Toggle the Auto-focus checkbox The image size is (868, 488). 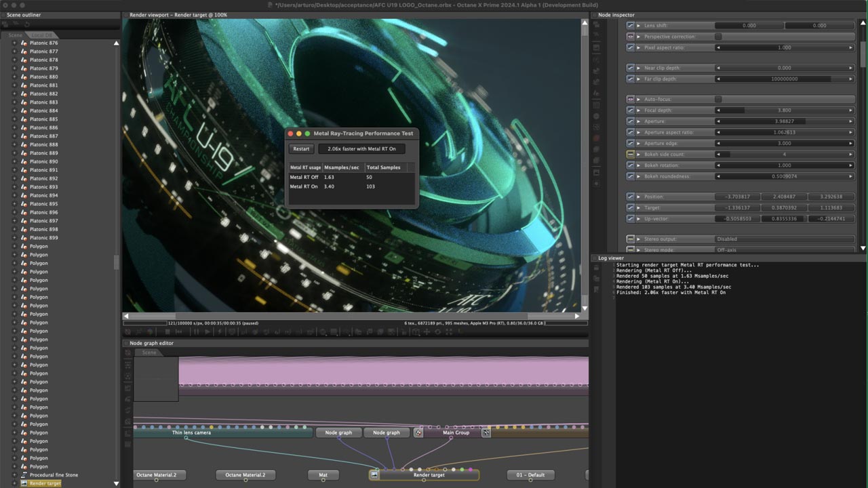click(x=718, y=99)
